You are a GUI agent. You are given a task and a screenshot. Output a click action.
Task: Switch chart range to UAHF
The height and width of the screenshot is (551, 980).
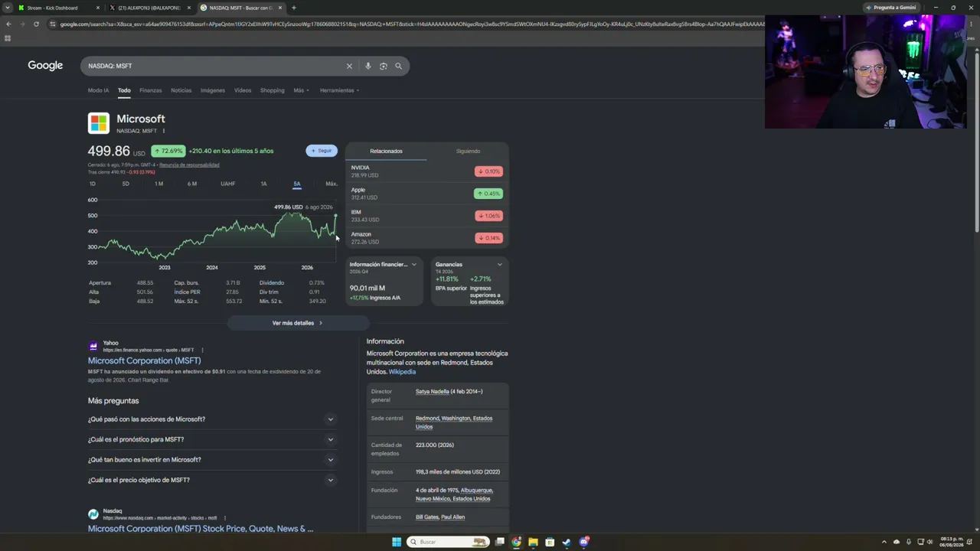pyautogui.click(x=227, y=184)
